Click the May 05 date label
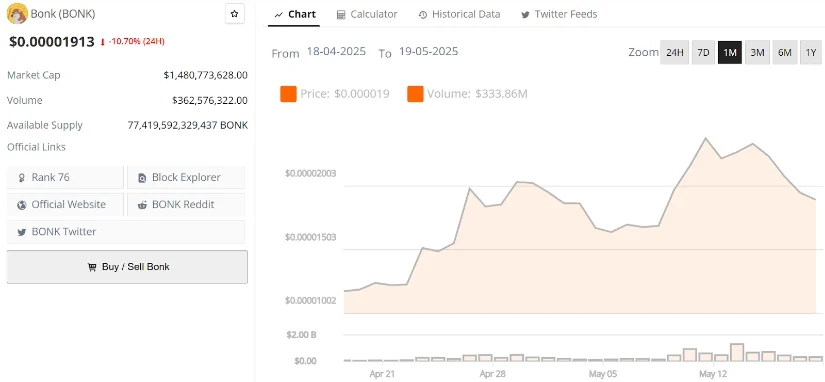The height and width of the screenshot is (382, 825). (x=603, y=374)
